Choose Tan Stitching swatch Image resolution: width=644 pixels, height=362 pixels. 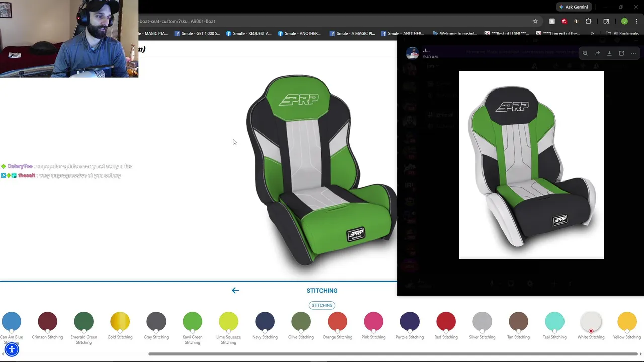coord(518,322)
